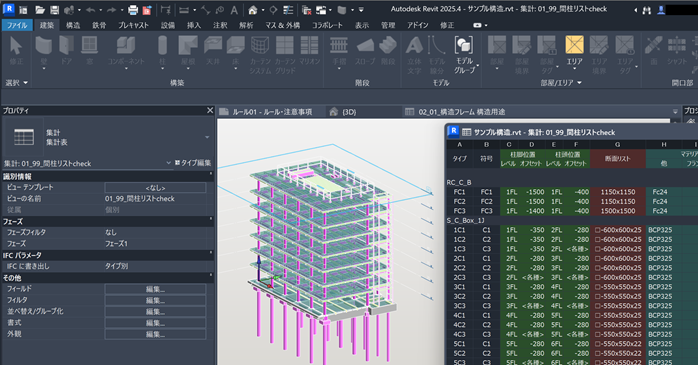The image size is (698, 365).
Task: Switch to the 管理 (Manage) ribbon tab
Action: click(388, 25)
